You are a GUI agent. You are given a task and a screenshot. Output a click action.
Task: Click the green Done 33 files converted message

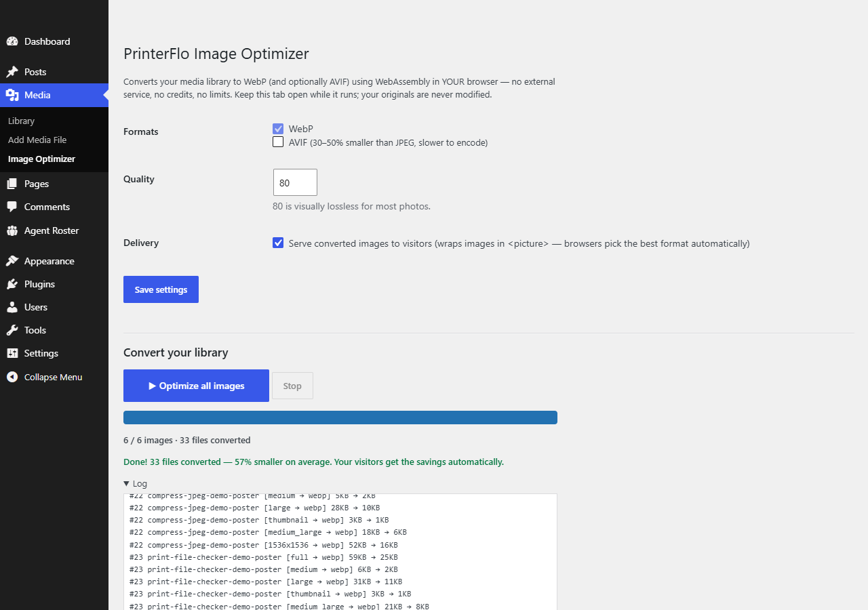313,462
